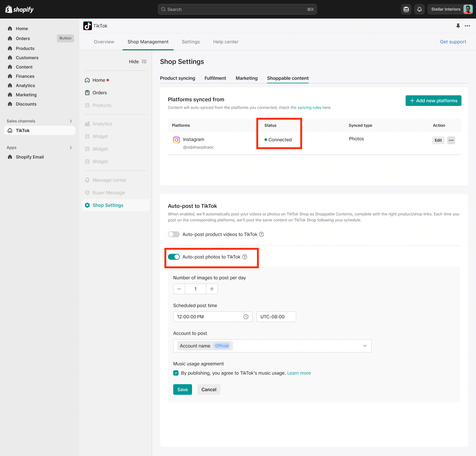Click the TikTok app logo

point(88,26)
